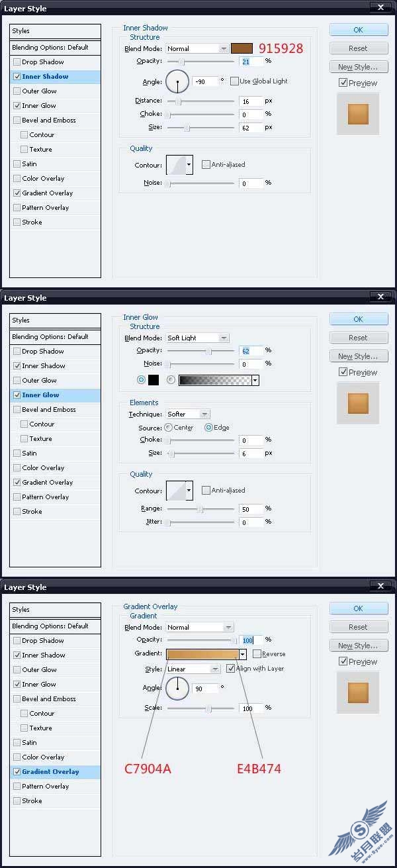397x868 pixels.
Task: Toggle Preview checkbox in Inner Shadow dialog
Action: tap(342, 83)
